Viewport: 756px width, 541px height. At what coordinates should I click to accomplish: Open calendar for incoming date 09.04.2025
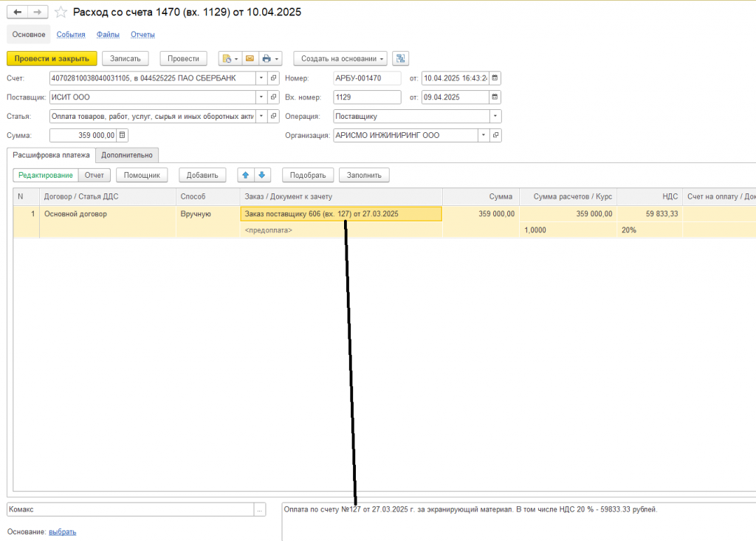point(495,97)
